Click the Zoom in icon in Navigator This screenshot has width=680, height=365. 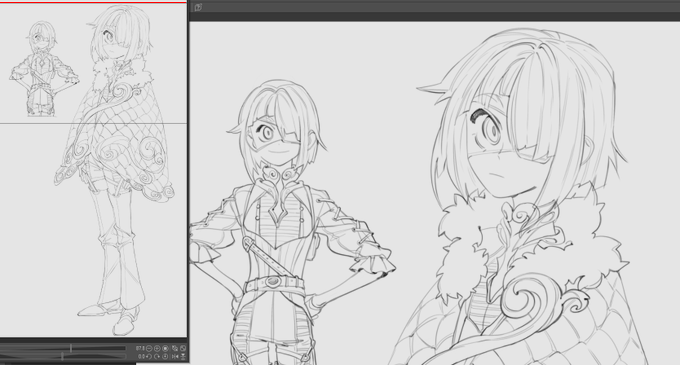[x=157, y=348]
